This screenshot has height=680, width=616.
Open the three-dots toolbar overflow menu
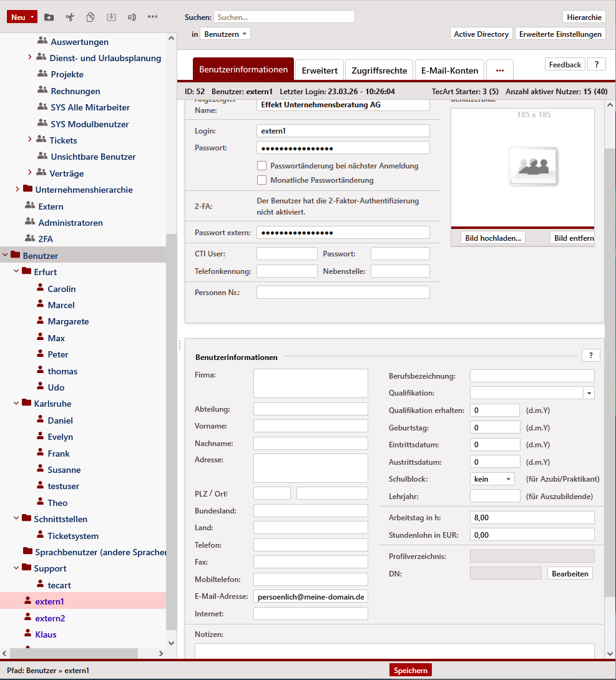point(152,17)
